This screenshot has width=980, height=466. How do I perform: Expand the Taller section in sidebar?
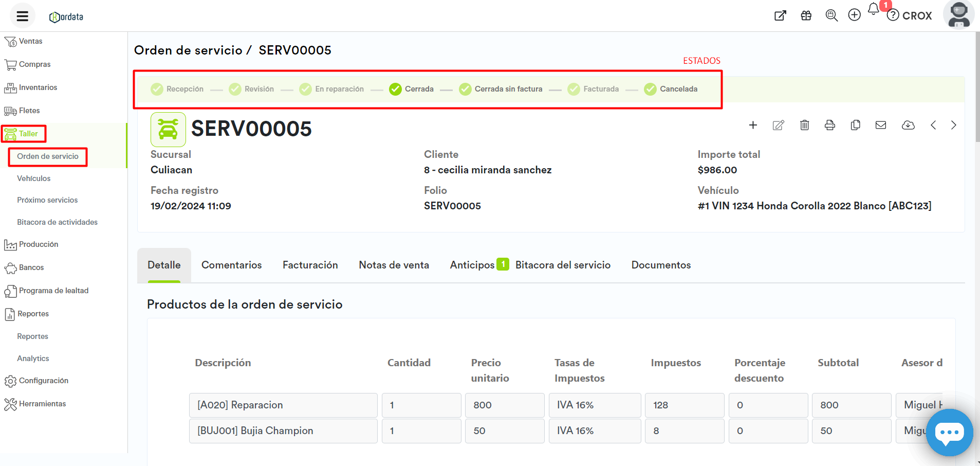[24, 133]
